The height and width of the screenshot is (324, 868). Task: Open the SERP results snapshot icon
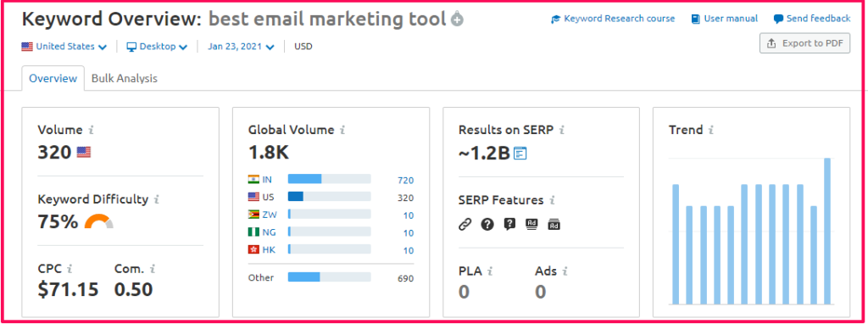click(x=520, y=153)
